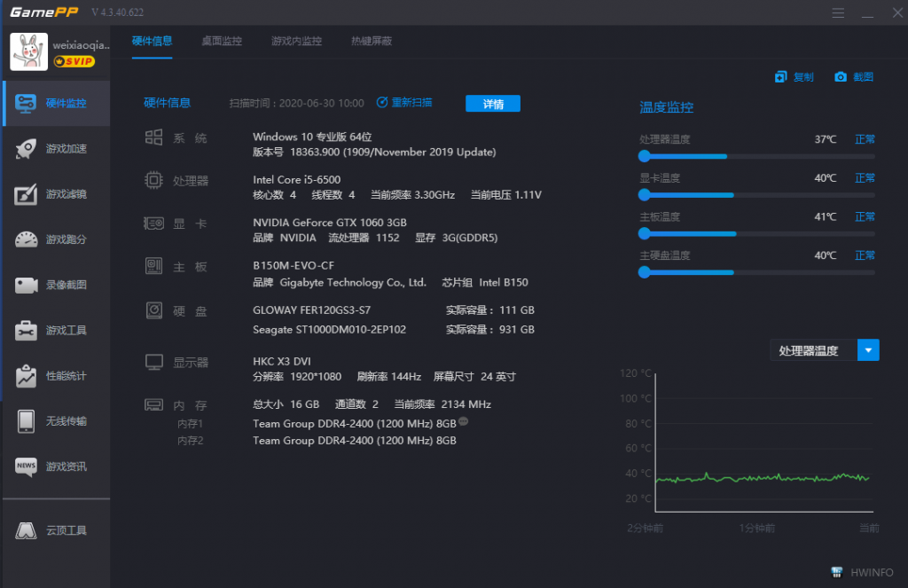
Task: Click the 正常 status for 主板温度
Action: point(865,216)
